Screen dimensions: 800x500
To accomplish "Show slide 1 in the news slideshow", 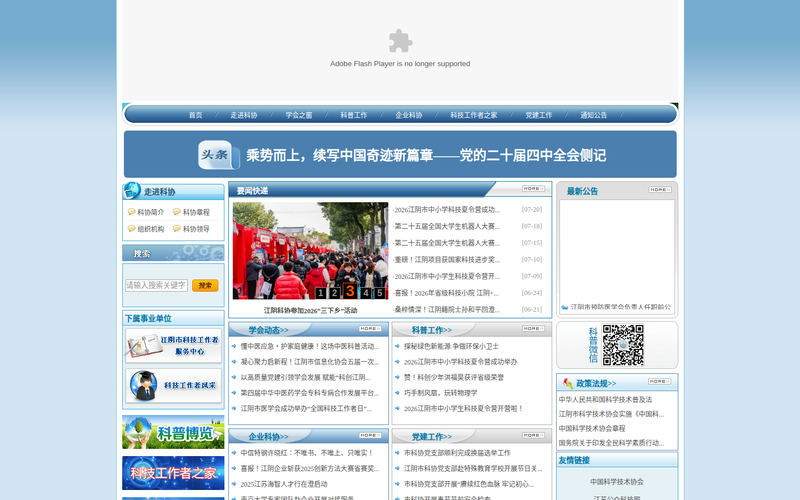I will click(x=320, y=293).
